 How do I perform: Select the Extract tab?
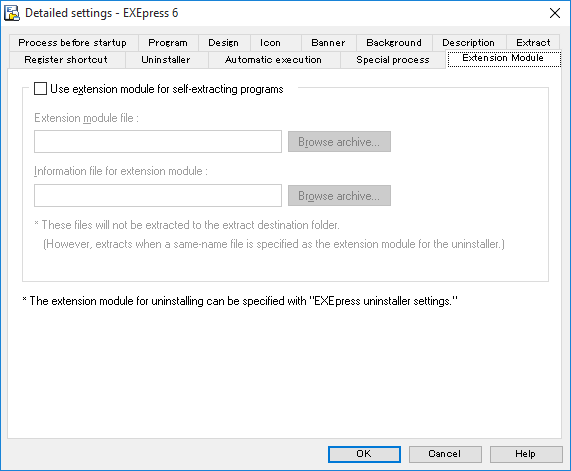point(533,43)
